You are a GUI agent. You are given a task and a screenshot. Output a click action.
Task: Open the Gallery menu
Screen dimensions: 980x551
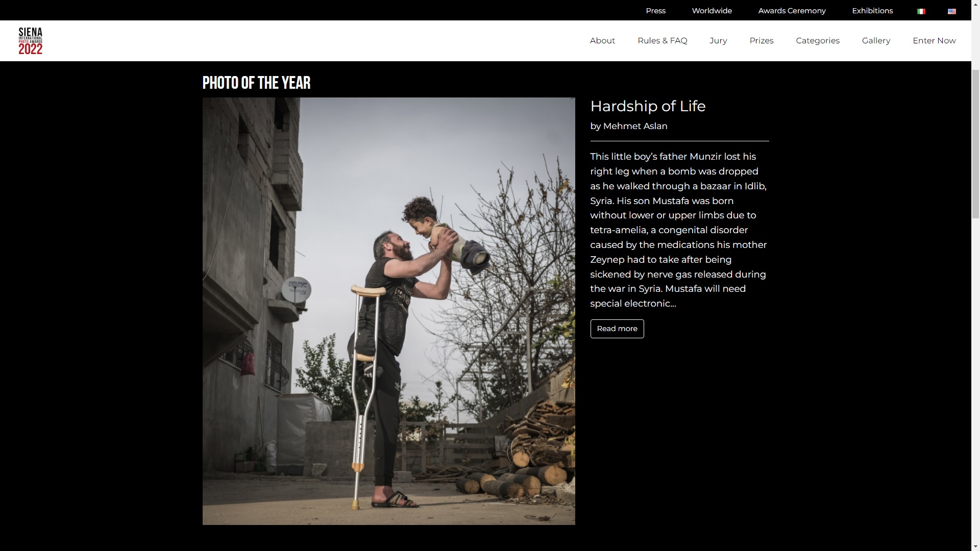(x=876, y=41)
